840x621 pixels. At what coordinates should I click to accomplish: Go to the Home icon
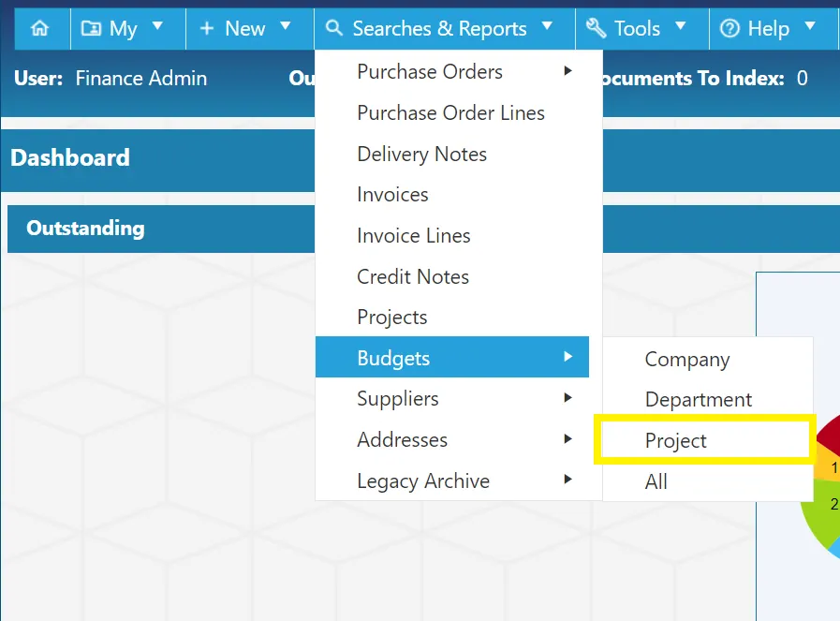[x=39, y=28]
